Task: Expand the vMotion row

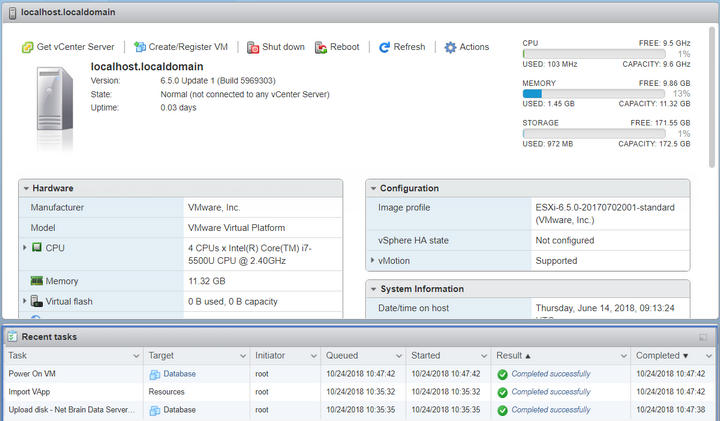Action: click(372, 260)
